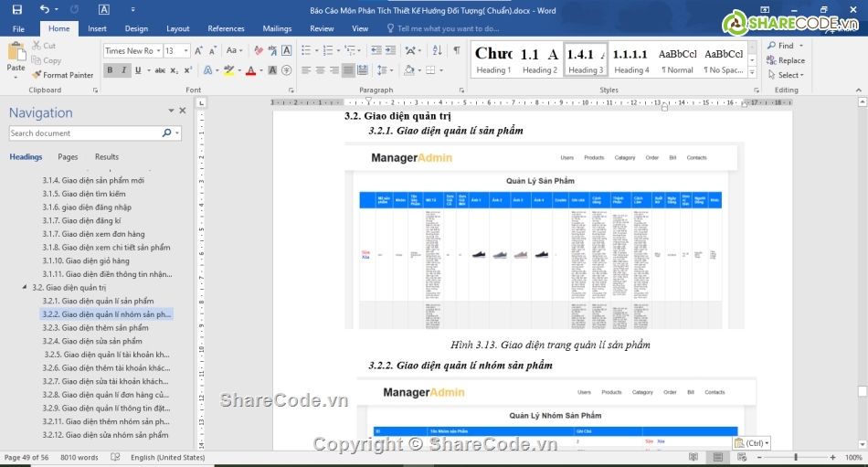The height and width of the screenshot is (467, 868).
Task: Open Paste Options (Ctrl) button
Action: (752, 442)
